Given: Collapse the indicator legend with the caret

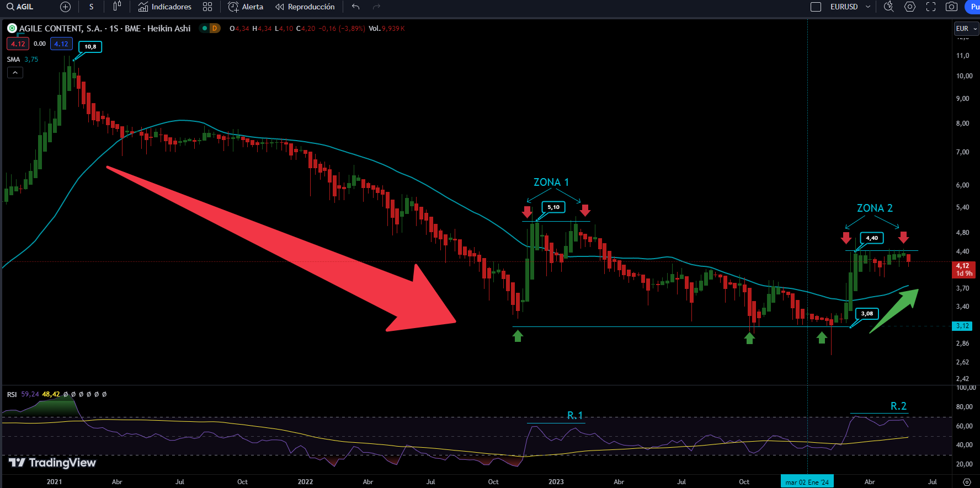Looking at the screenshot, I should pyautogui.click(x=15, y=73).
